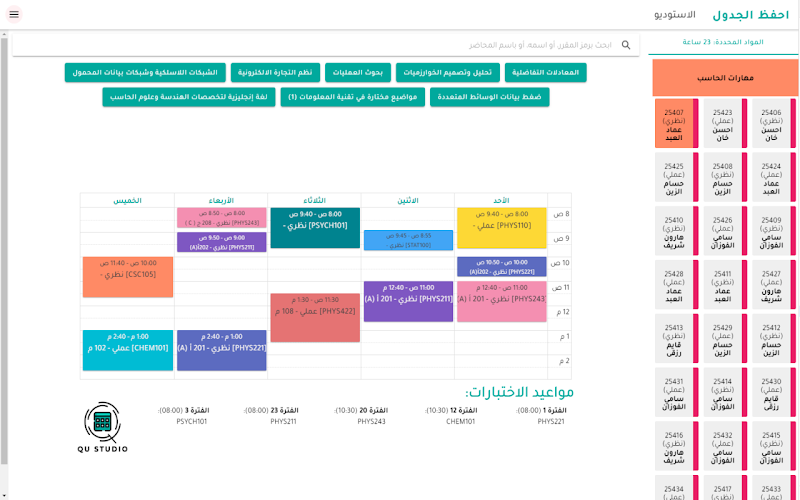Toggle section 25409 سامي الفوزان
800x500 pixels.
773,231
